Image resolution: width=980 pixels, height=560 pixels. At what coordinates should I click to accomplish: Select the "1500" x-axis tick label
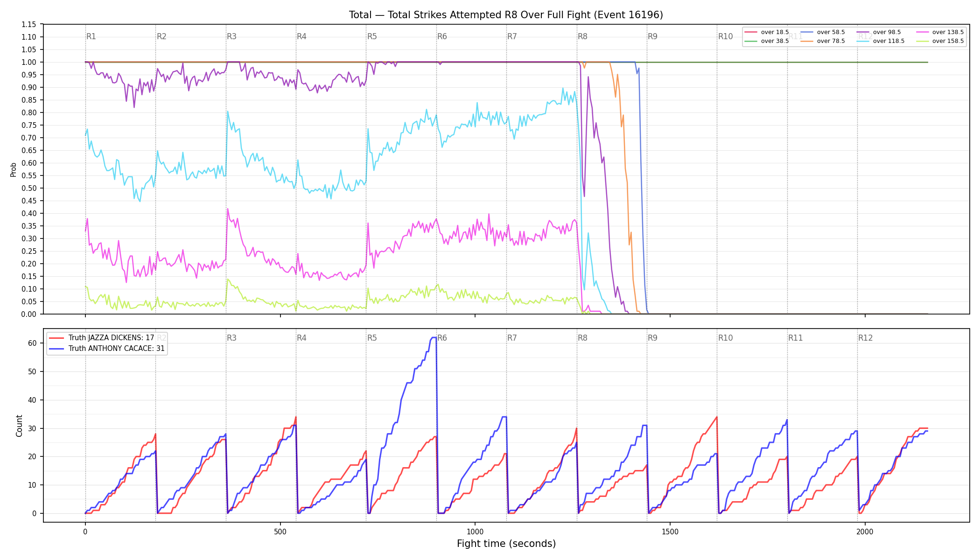[x=670, y=532]
